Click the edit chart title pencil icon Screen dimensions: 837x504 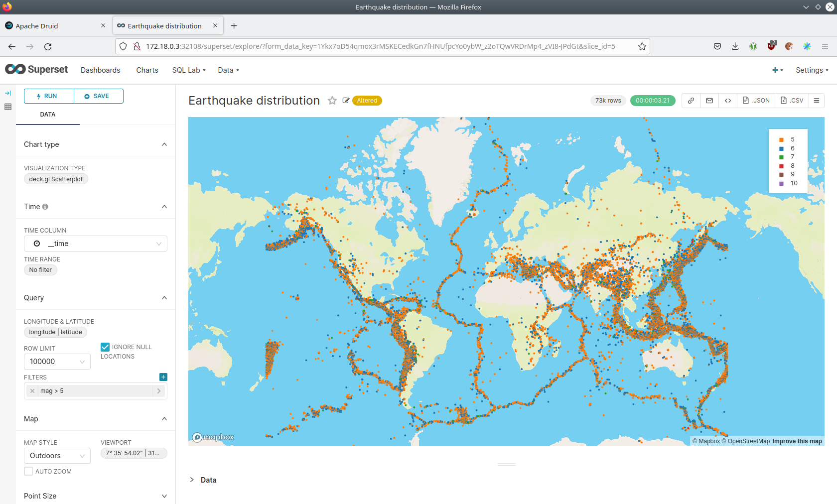[346, 101]
